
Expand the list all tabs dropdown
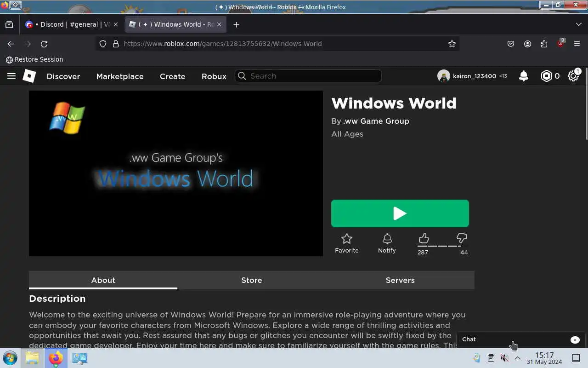coord(578,24)
